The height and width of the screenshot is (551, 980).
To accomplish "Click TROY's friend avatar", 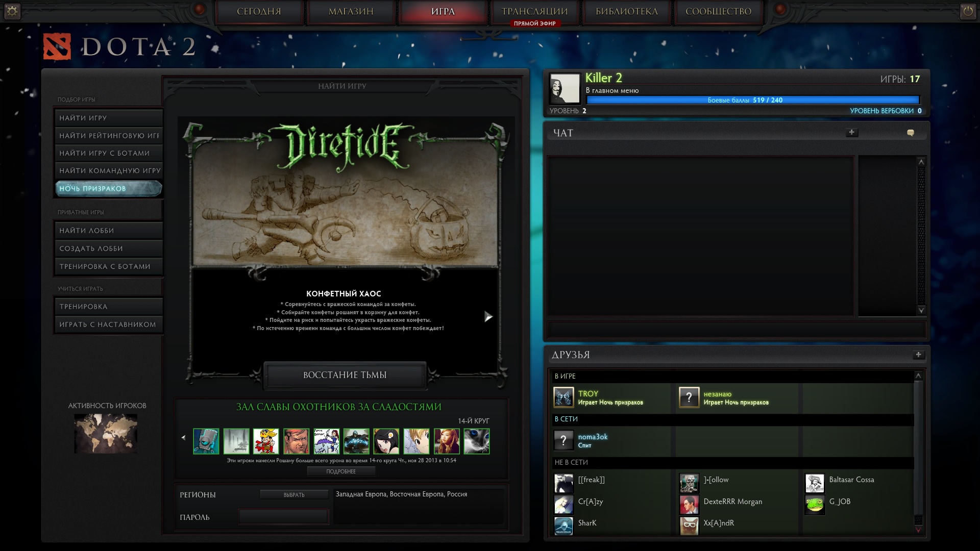I will pyautogui.click(x=563, y=397).
